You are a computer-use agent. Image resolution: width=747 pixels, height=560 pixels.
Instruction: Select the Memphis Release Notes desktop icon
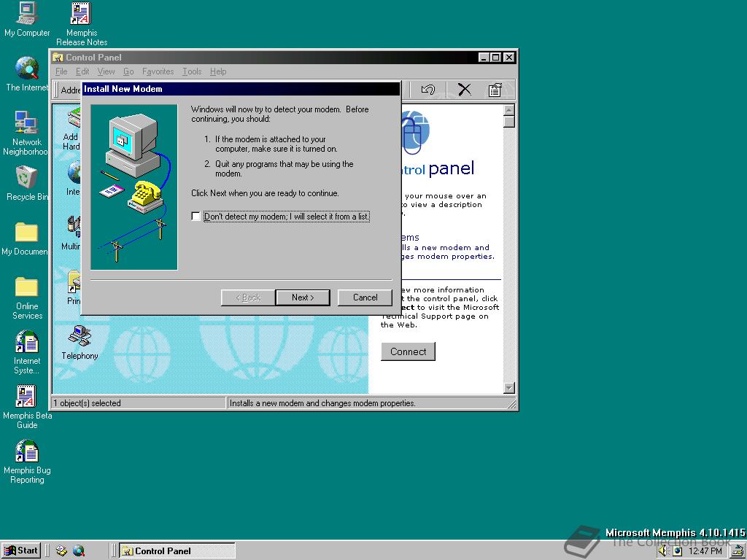82,24
